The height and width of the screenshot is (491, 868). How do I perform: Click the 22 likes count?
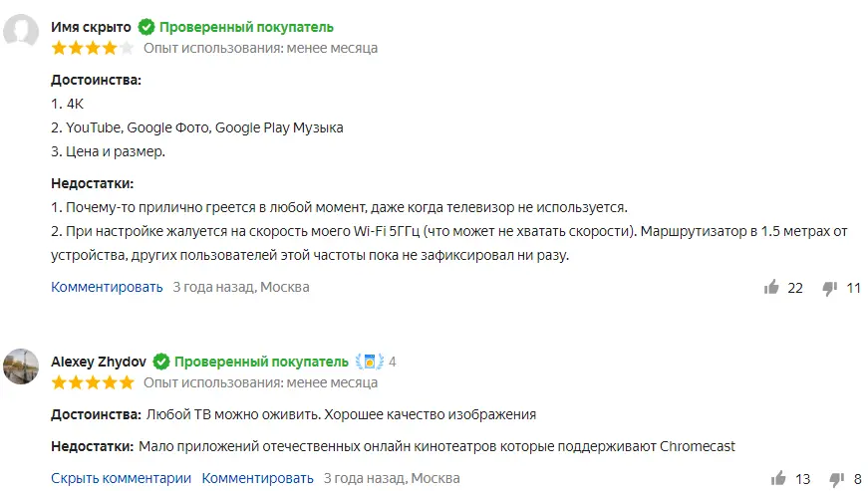(x=795, y=288)
